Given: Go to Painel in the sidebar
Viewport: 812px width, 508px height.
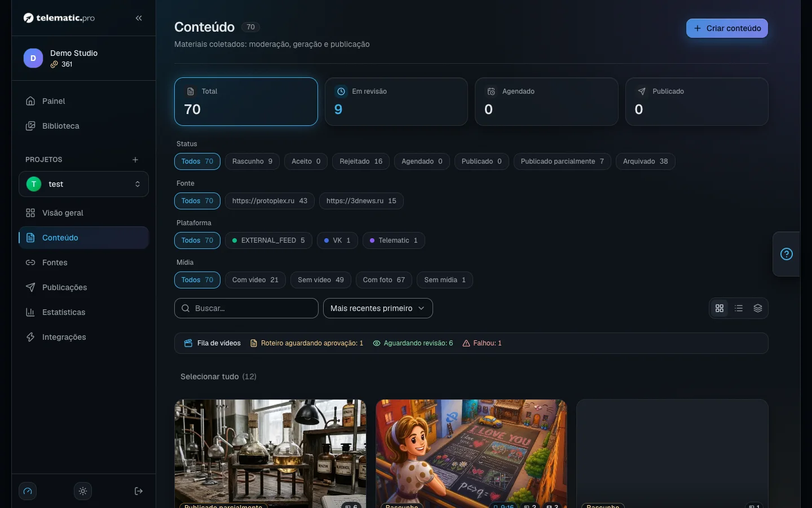Looking at the screenshot, I should pyautogui.click(x=83, y=101).
